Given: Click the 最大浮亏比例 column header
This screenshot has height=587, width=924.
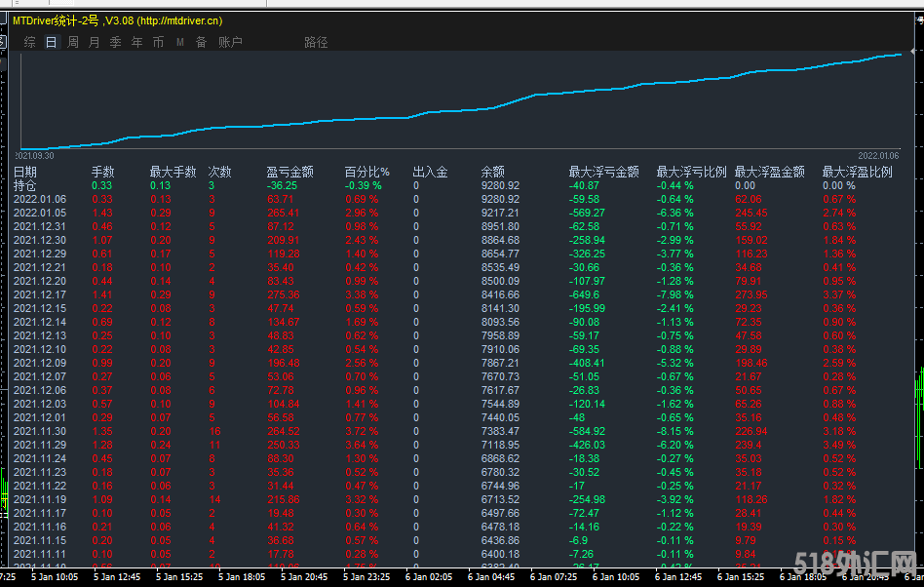Looking at the screenshot, I should point(691,172).
